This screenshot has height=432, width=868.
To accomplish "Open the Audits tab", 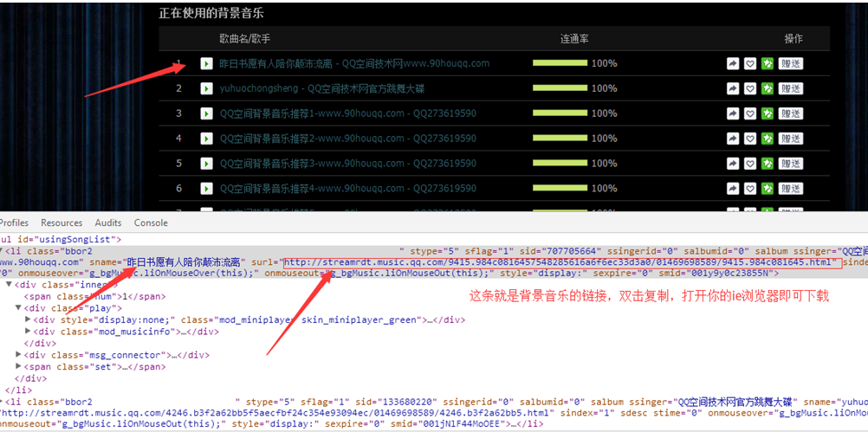I will (x=108, y=222).
